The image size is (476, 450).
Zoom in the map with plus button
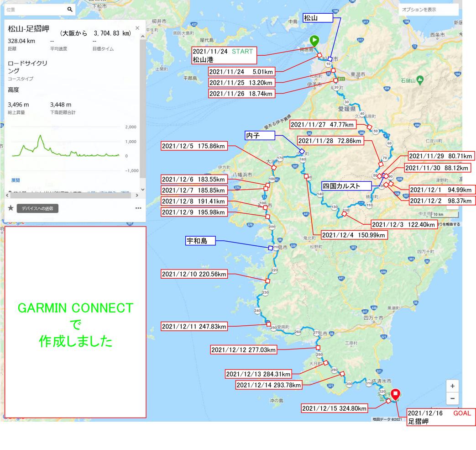click(x=452, y=386)
